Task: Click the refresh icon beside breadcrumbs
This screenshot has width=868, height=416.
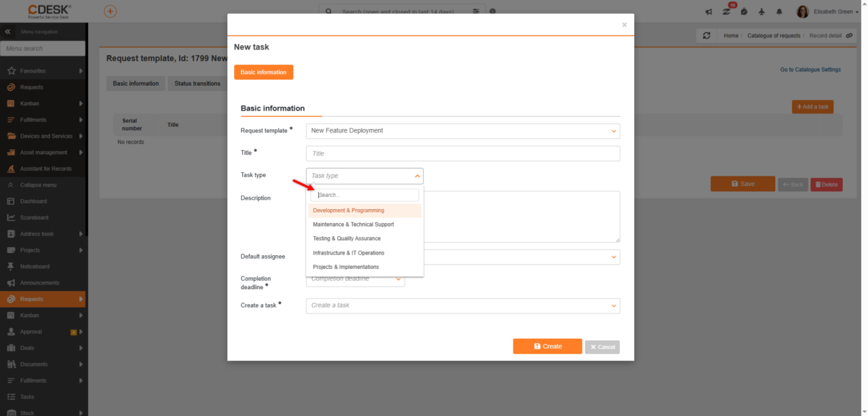Action: (x=707, y=35)
